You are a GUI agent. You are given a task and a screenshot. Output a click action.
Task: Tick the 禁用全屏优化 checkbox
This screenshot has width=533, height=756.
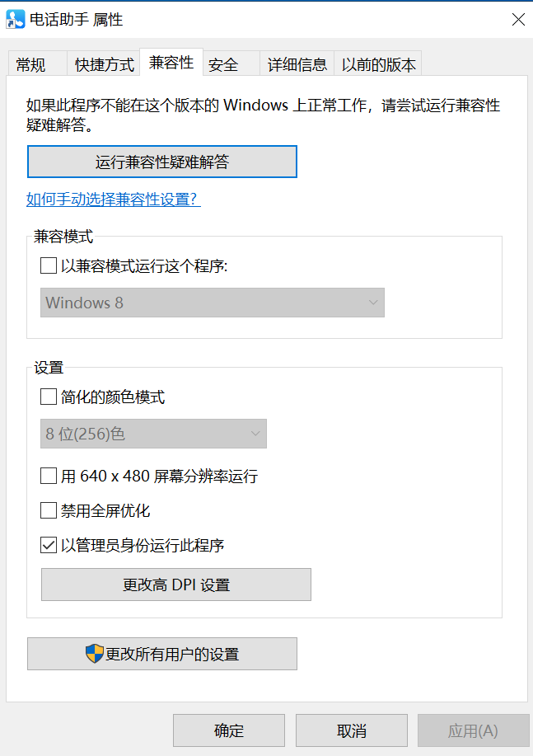pyautogui.click(x=48, y=510)
